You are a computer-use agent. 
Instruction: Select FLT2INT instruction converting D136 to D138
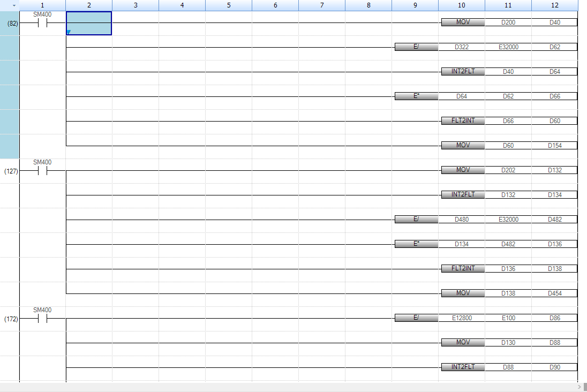click(x=463, y=269)
